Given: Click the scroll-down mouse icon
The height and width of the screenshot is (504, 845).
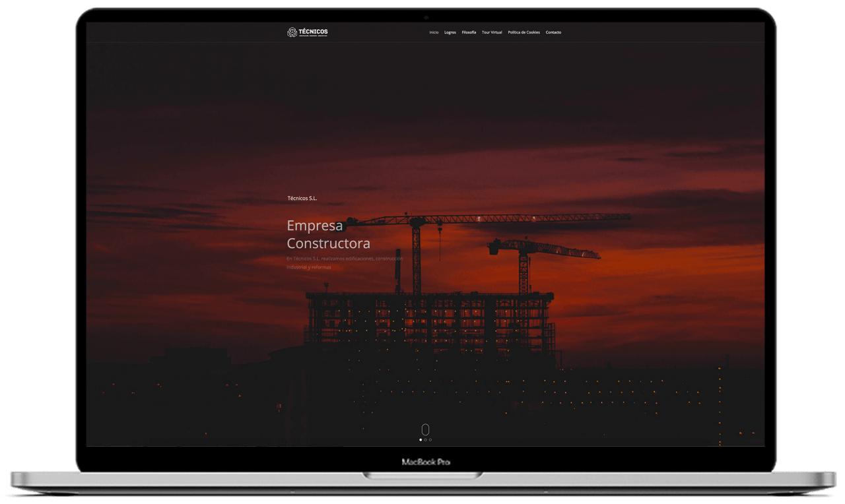Looking at the screenshot, I should pyautogui.click(x=425, y=429).
